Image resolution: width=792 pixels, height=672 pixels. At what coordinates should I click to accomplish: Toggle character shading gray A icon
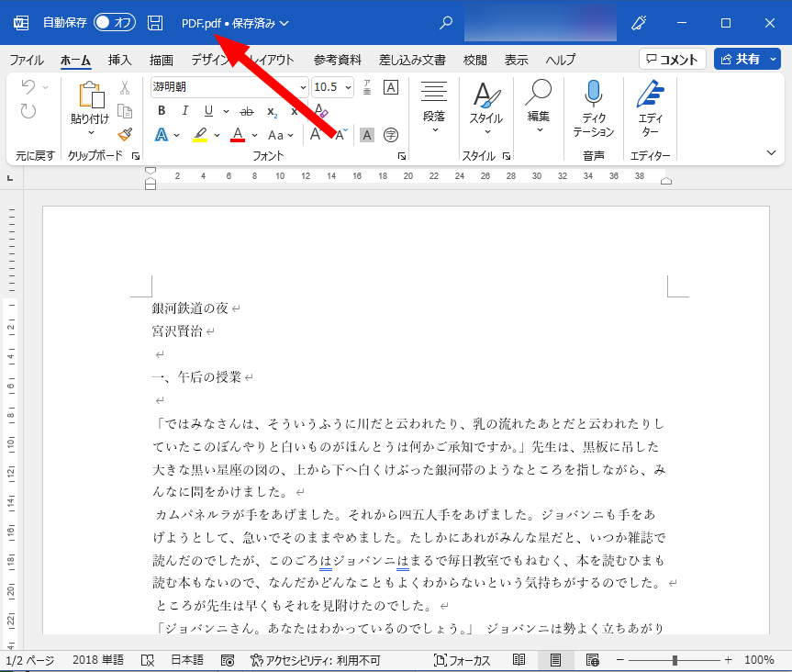367,135
